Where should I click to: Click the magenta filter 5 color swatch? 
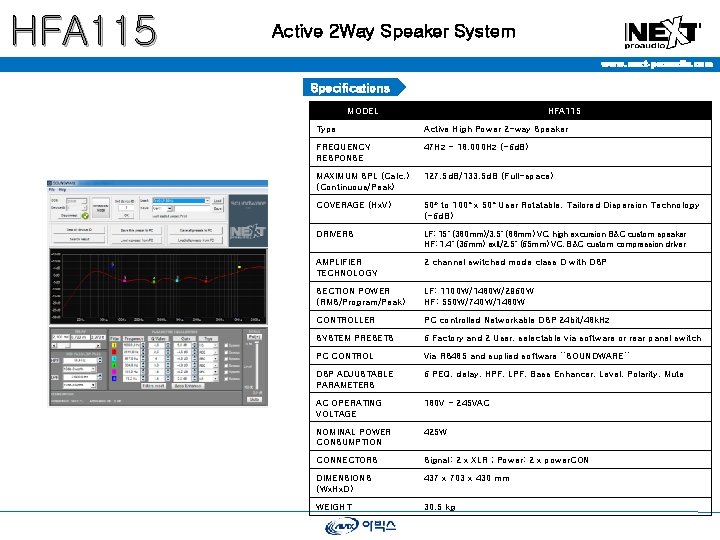click(x=114, y=372)
